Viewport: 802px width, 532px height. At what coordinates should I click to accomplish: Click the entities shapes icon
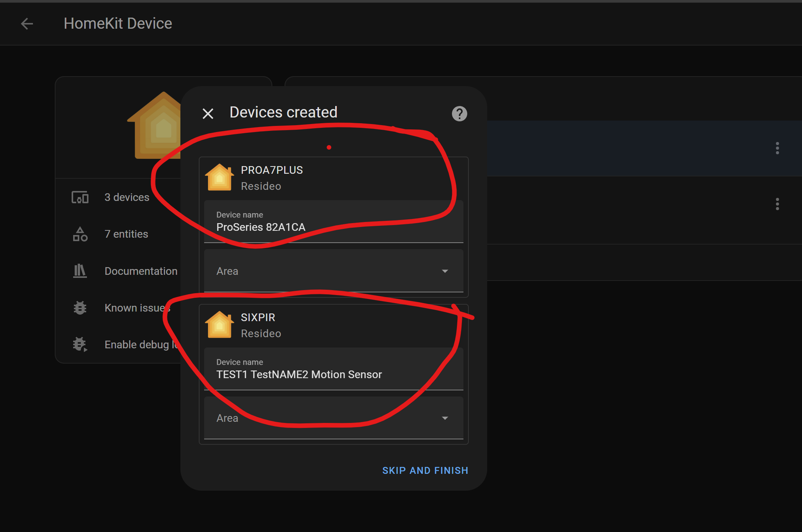[80, 234]
